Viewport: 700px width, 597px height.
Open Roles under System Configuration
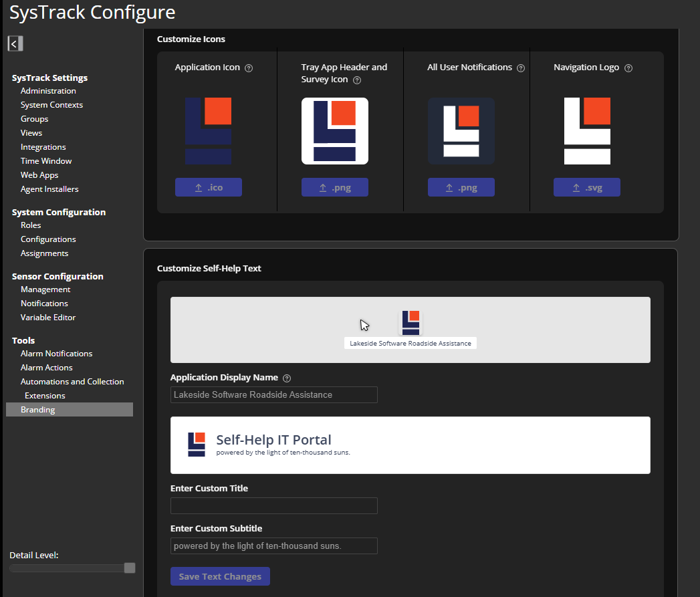pos(31,225)
